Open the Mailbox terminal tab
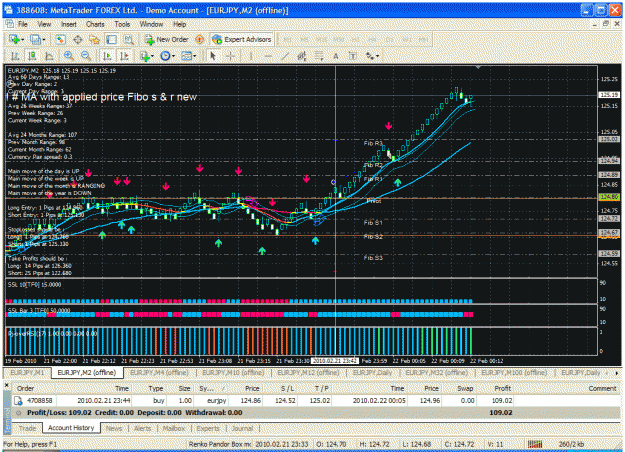Image resolution: width=625 pixels, height=452 pixels. [x=174, y=428]
